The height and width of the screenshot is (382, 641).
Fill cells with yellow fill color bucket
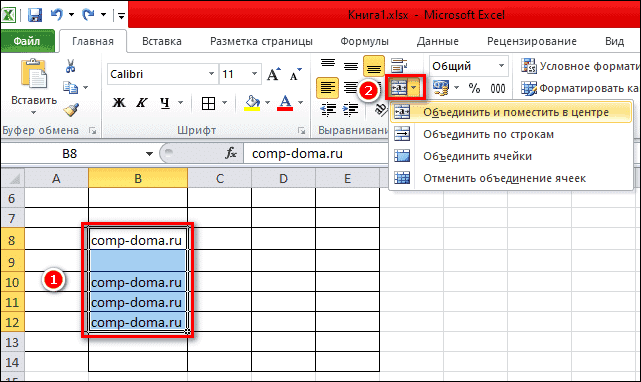click(x=252, y=103)
